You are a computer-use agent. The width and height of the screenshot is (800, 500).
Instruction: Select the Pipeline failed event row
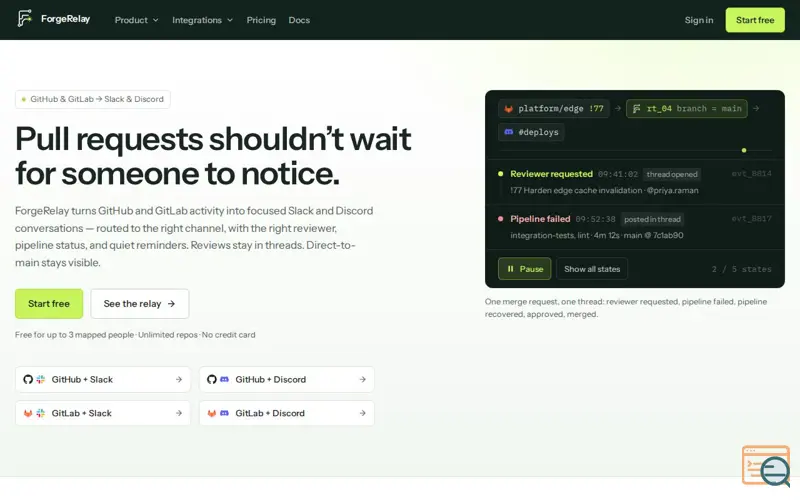635,227
